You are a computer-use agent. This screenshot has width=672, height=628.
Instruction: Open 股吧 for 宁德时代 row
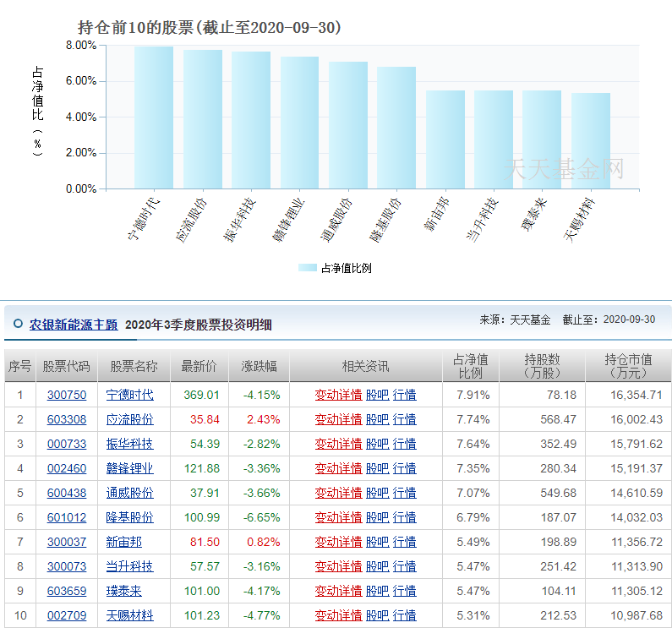click(378, 395)
